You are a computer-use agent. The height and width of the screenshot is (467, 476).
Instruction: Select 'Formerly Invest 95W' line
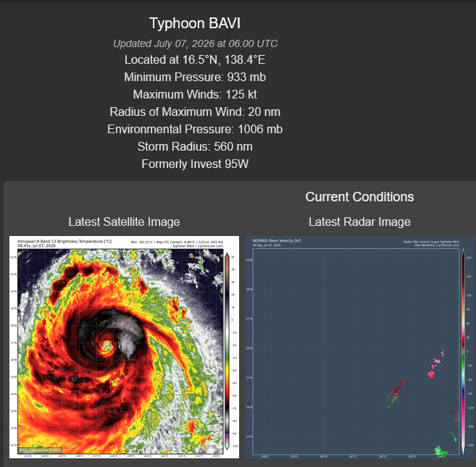[195, 164]
